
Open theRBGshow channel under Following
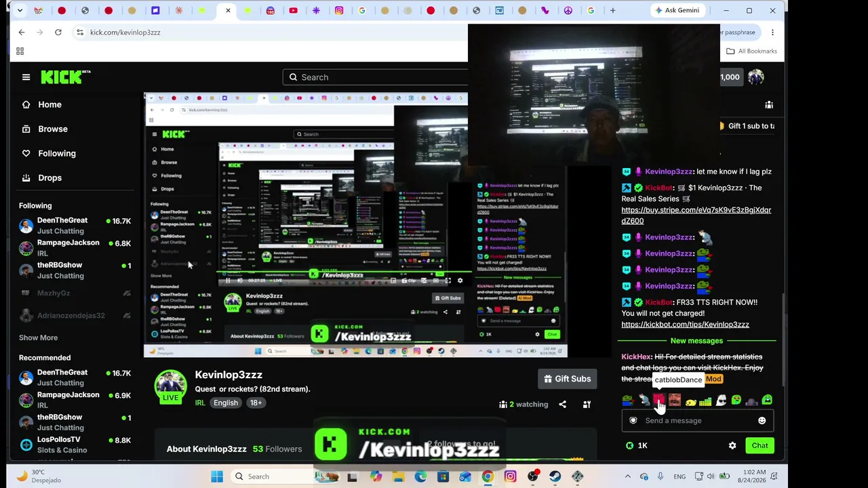pyautogui.click(x=75, y=270)
